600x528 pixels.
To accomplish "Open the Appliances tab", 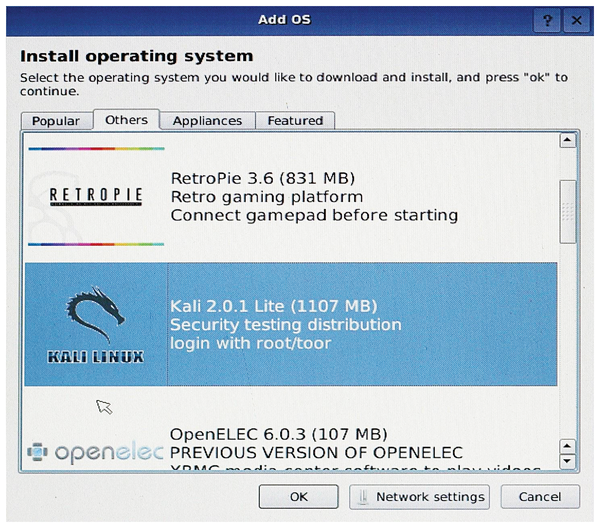I will [207, 121].
